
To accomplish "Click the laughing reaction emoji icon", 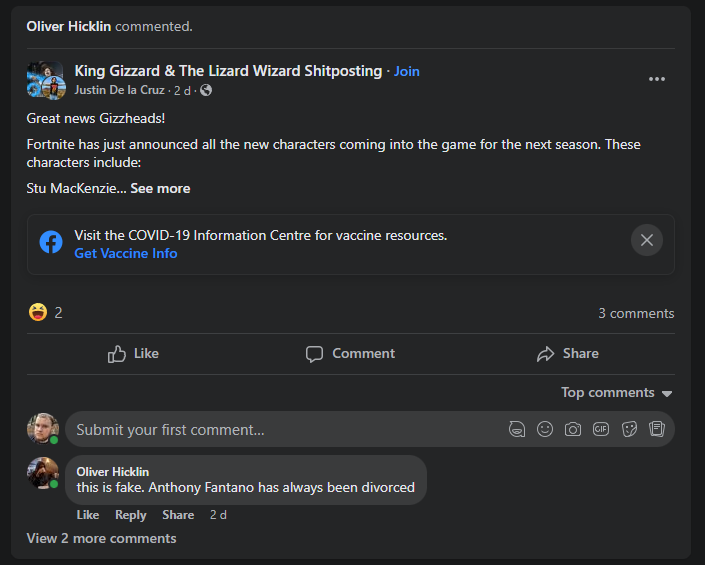I will click(38, 313).
